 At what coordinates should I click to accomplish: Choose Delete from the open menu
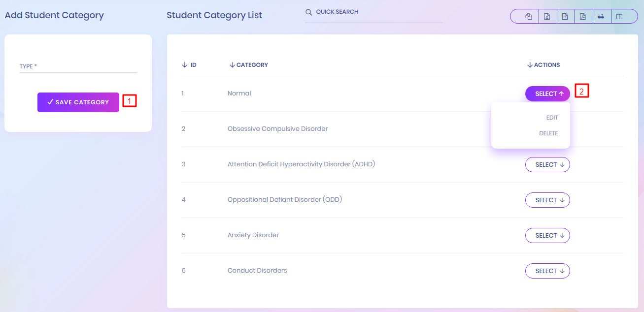(x=548, y=133)
